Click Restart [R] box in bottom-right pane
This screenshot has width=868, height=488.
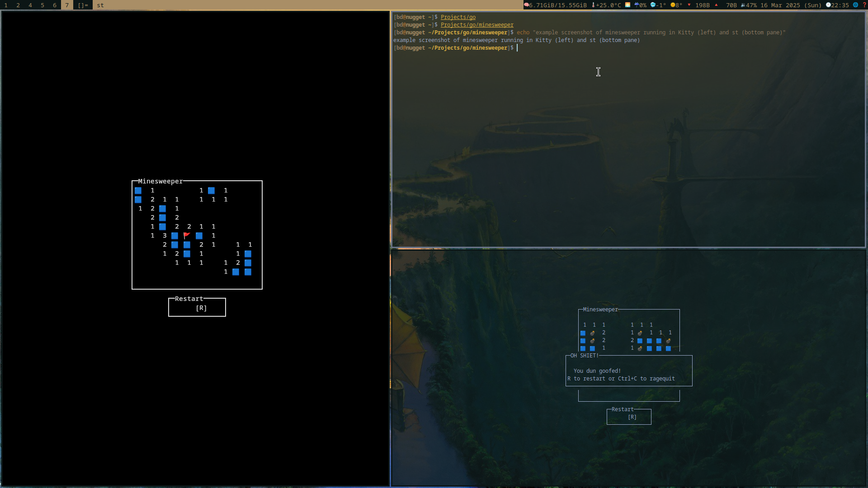pos(629,417)
